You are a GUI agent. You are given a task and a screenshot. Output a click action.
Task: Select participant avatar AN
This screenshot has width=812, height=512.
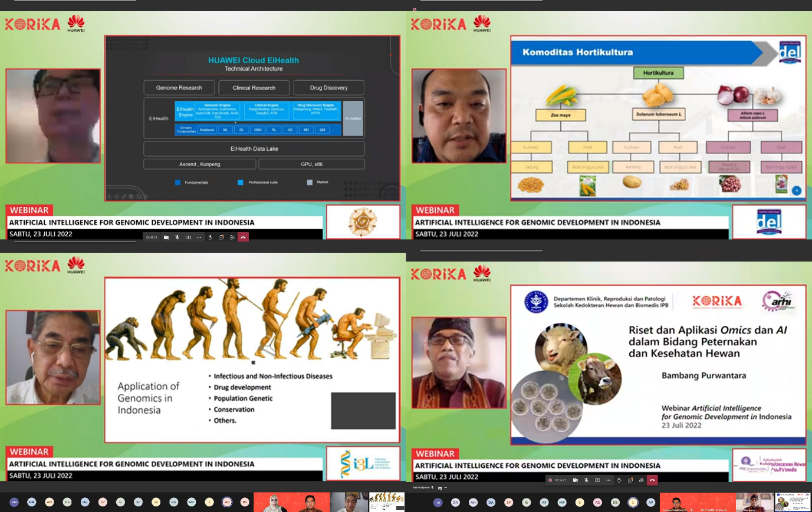[x=50, y=502]
